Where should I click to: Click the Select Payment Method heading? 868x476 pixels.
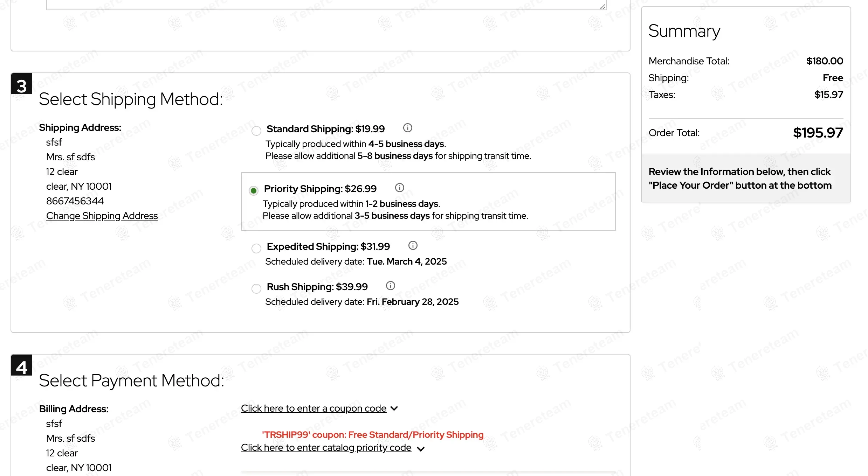[132, 381]
